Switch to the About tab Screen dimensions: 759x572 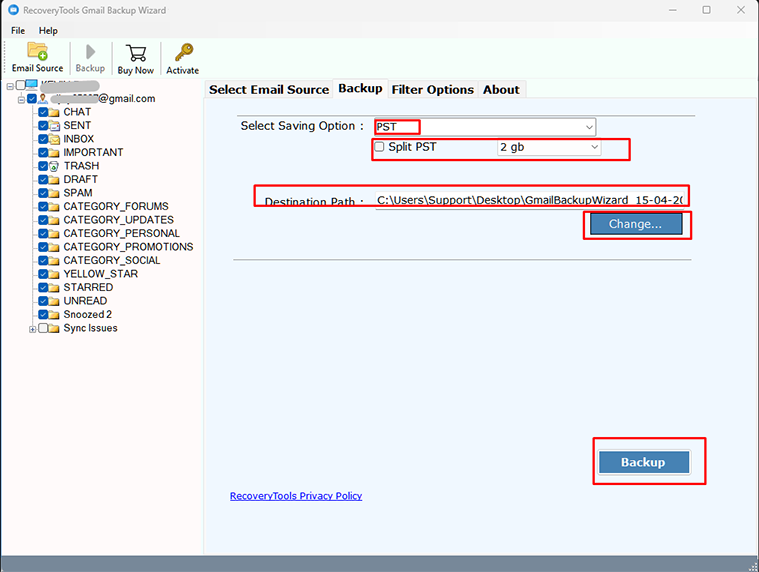coord(501,90)
